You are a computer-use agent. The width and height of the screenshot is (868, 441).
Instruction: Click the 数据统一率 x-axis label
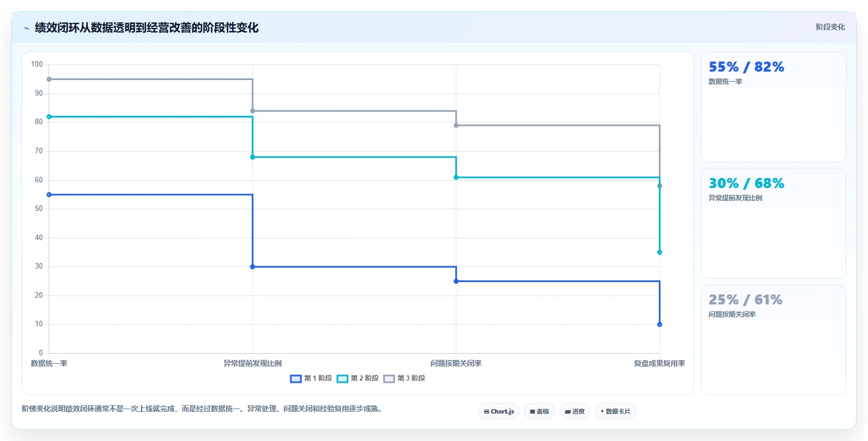(x=49, y=364)
